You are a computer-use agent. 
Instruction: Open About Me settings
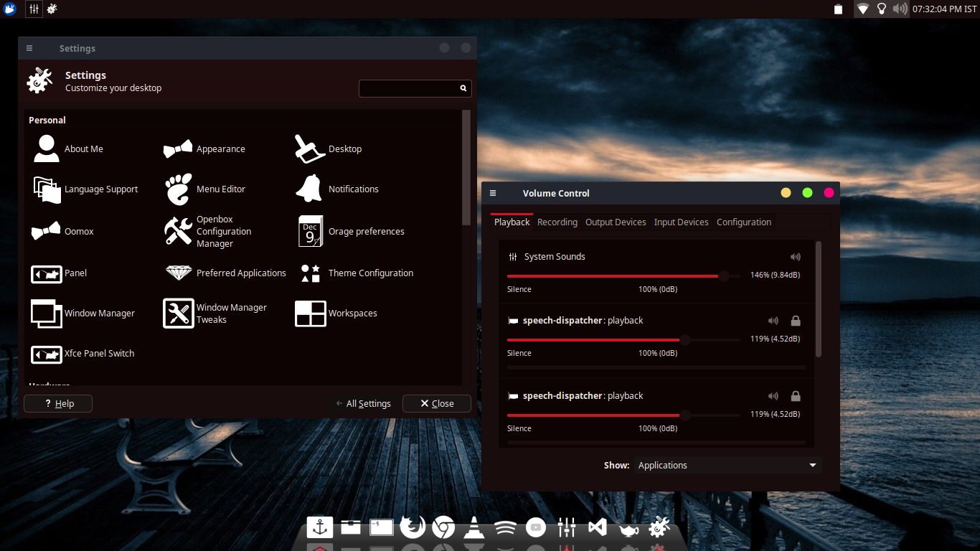coord(68,149)
